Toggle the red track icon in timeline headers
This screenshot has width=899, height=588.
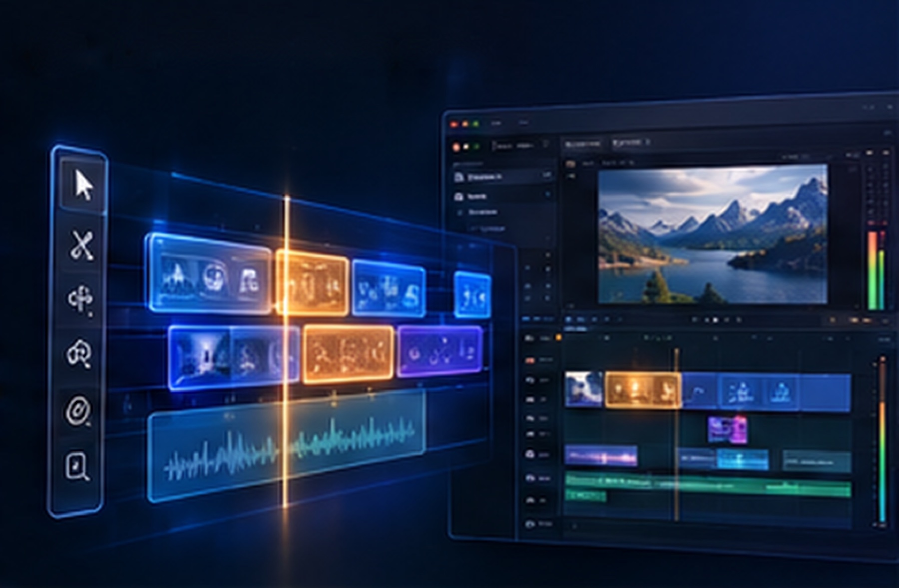[x=530, y=360]
